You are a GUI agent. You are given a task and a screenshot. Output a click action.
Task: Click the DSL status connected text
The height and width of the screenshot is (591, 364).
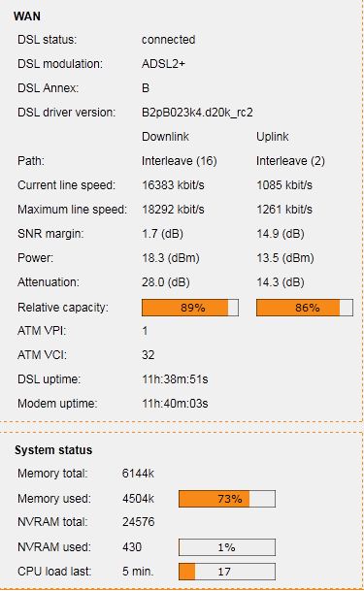tap(169, 40)
